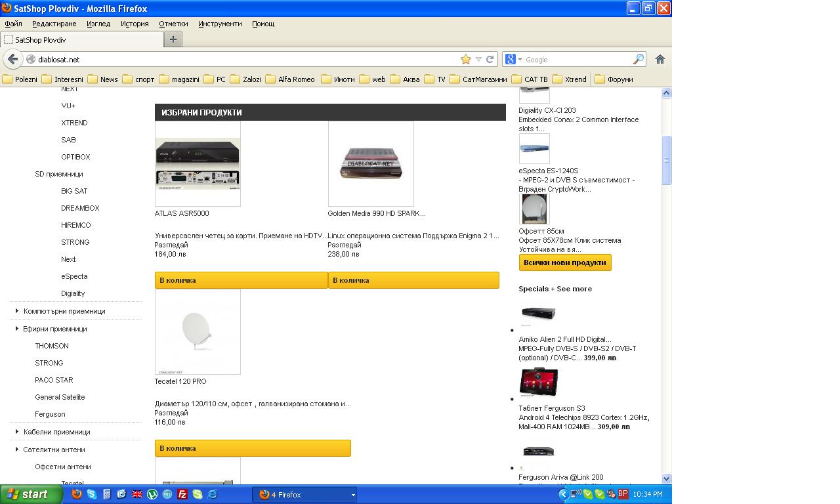Open the XTREND category link
This screenshot has height=504, width=840.
[74, 123]
